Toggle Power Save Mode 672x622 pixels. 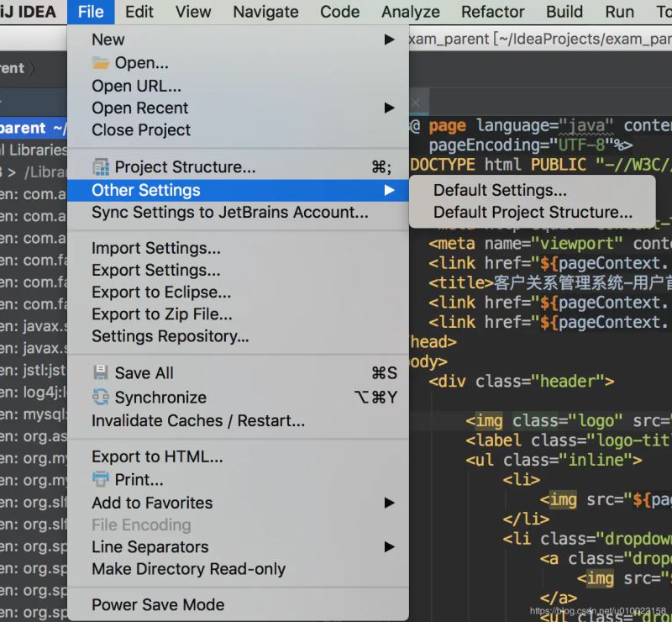(158, 604)
